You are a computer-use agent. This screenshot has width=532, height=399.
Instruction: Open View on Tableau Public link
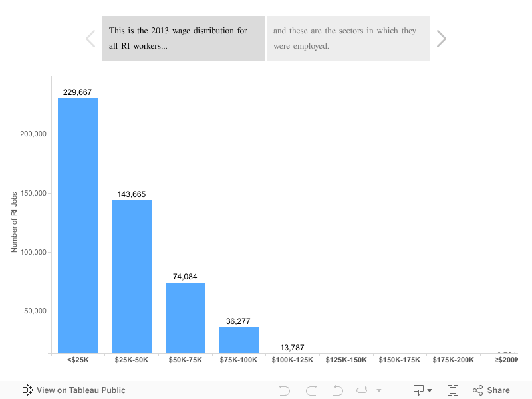pyautogui.click(x=74, y=390)
